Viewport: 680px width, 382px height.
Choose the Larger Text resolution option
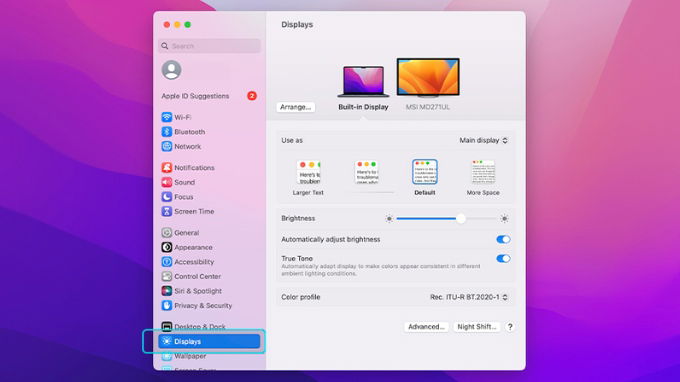coord(308,177)
